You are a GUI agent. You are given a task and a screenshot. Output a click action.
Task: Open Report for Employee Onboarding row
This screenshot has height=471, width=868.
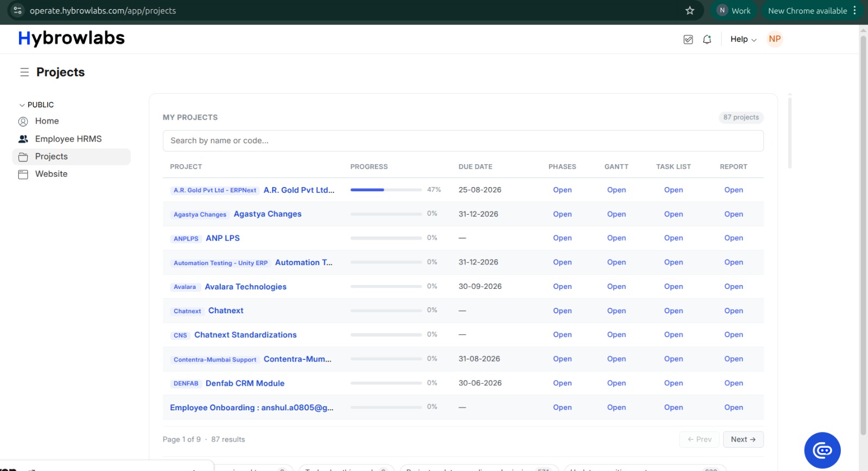click(x=733, y=408)
